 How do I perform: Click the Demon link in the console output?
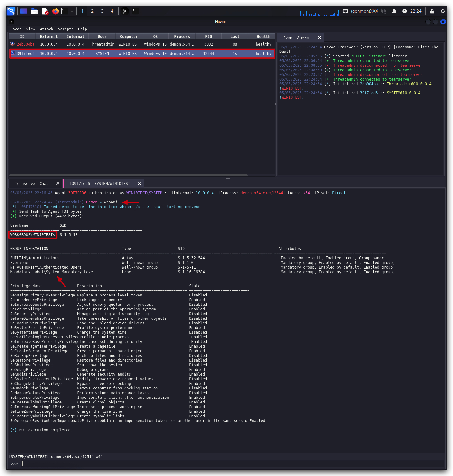(92, 202)
